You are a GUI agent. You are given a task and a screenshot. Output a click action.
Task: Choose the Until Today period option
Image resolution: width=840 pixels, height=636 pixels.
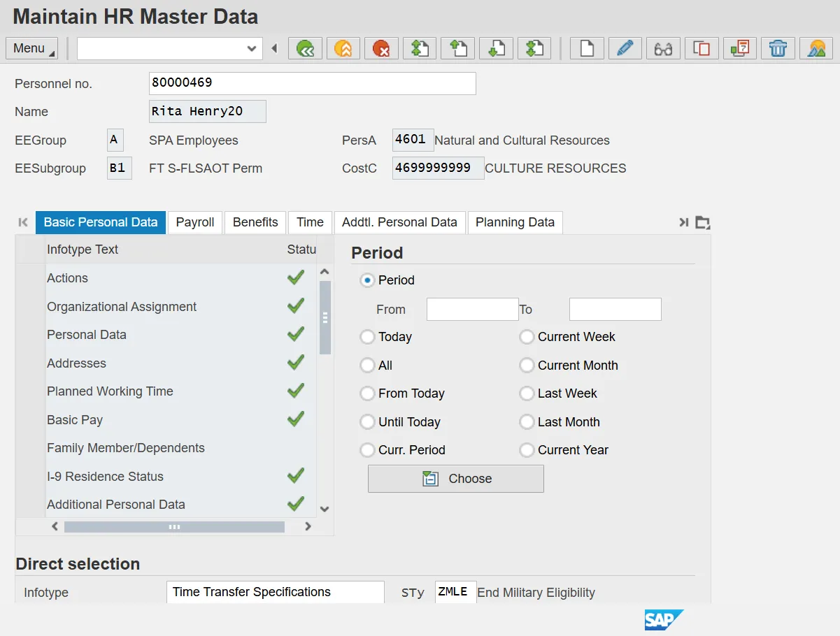367,422
